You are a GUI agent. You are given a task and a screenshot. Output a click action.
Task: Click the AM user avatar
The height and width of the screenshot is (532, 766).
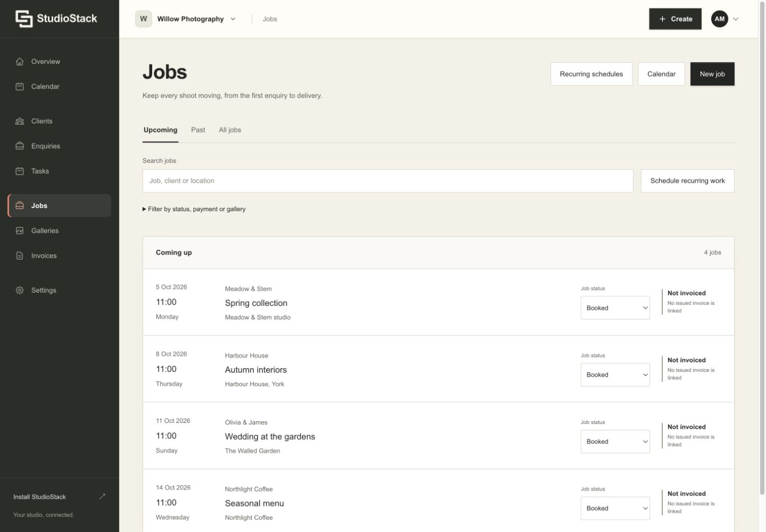coord(720,19)
